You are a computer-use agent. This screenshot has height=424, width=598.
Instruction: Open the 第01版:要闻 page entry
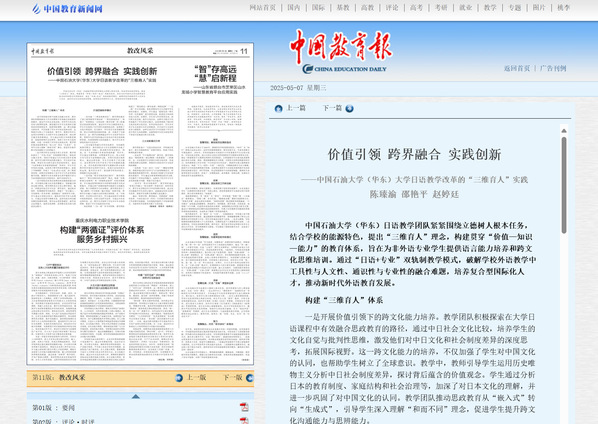(x=54, y=408)
